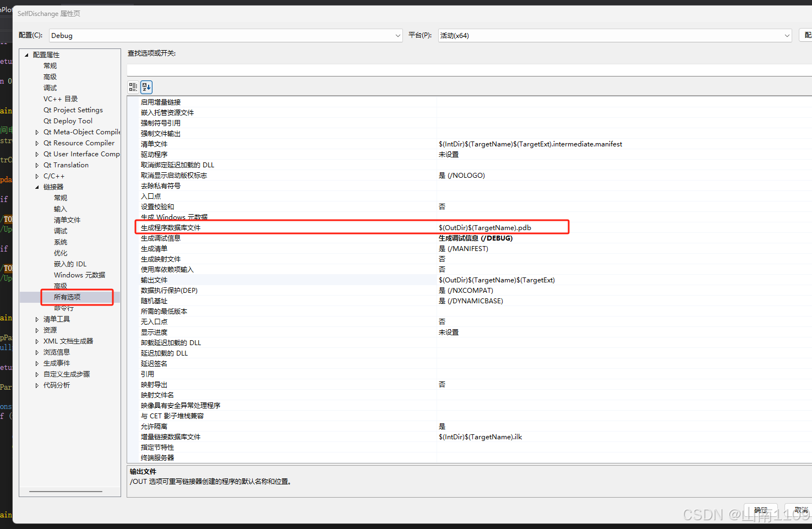Screen dimensions: 812x529
Task: Click the categorized view icon
Action: (133, 87)
